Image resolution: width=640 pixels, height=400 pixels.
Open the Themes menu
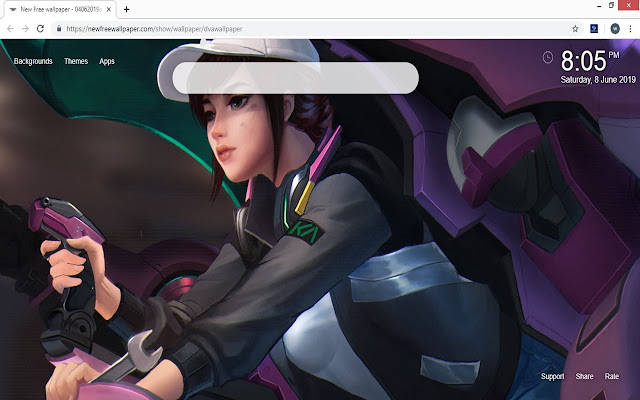pos(76,61)
